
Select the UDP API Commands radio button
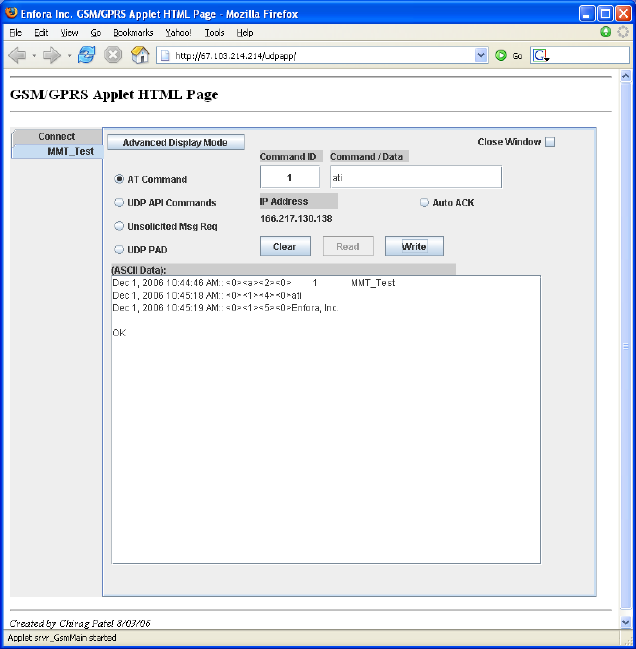pyautogui.click(x=119, y=202)
